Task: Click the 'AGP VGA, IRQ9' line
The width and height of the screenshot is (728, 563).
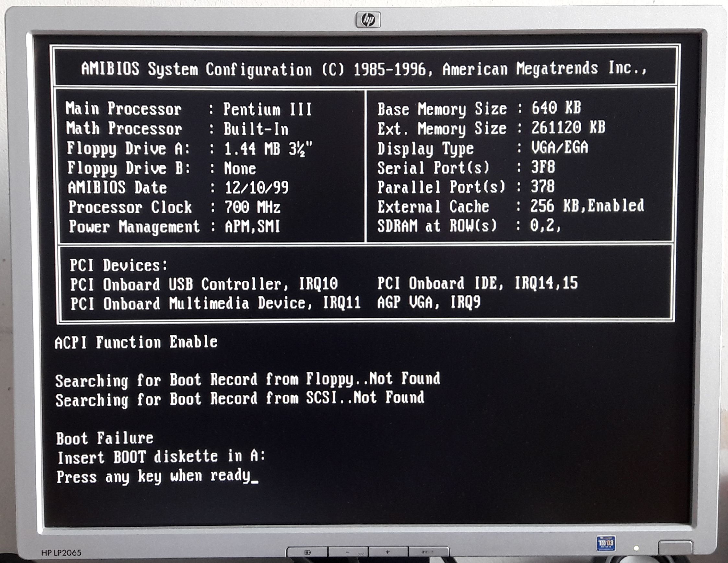Action: coord(429,303)
